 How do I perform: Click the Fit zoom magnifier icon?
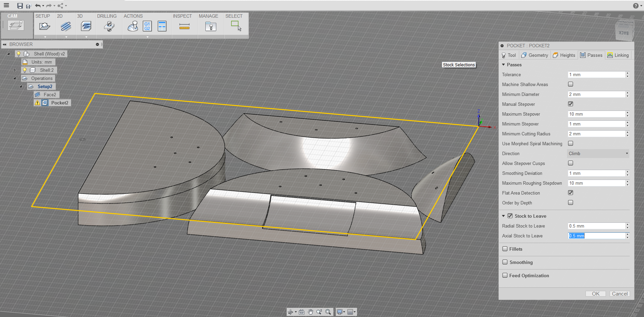(328, 312)
